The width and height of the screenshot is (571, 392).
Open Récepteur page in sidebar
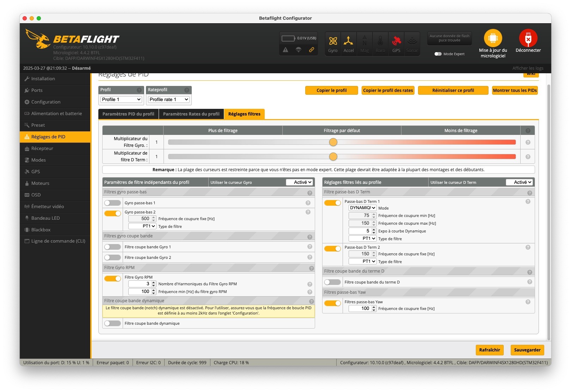[55, 148]
